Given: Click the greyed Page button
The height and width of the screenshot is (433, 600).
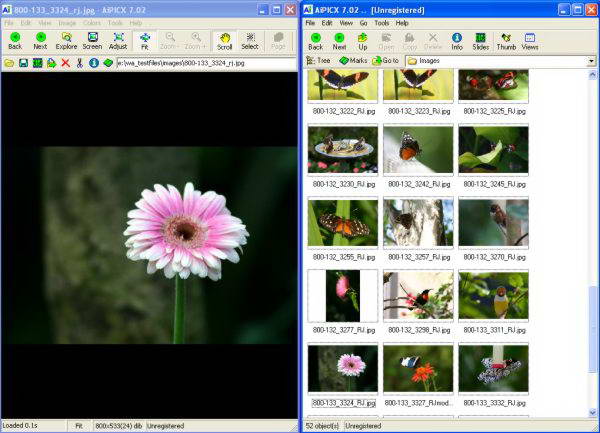Looking at the screenshot, I should pyautogui.click(x=278, y=41).
